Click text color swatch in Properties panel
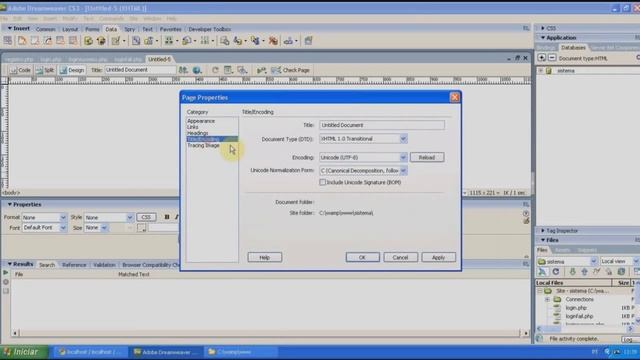The width and height of the screenshot is (640, 360). pos(141,228)
